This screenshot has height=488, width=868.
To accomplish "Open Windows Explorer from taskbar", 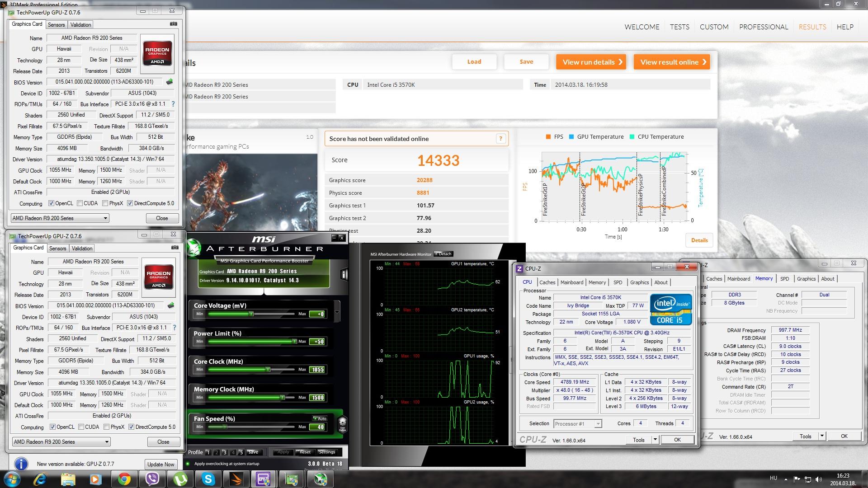I will 68,479.
